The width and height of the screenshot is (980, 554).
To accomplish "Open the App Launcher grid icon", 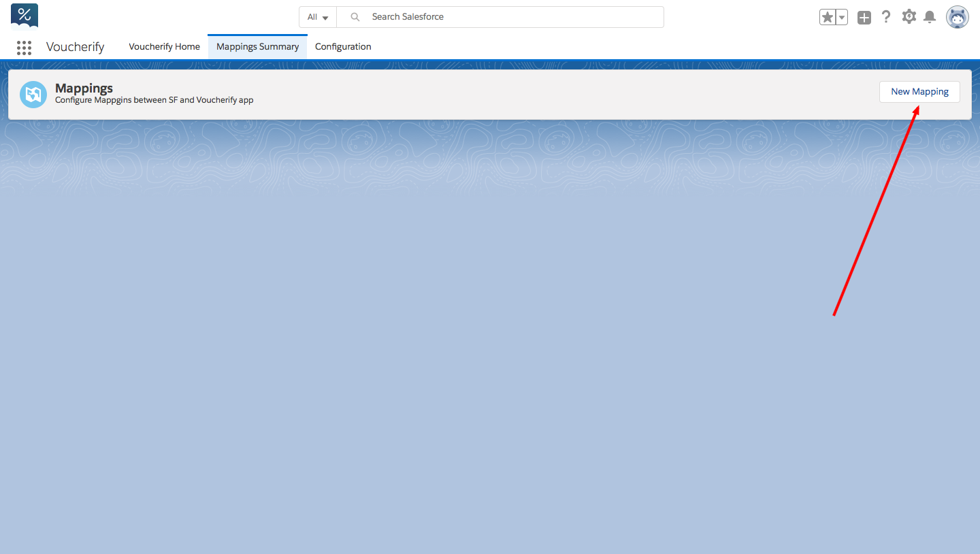I will 24,47.
